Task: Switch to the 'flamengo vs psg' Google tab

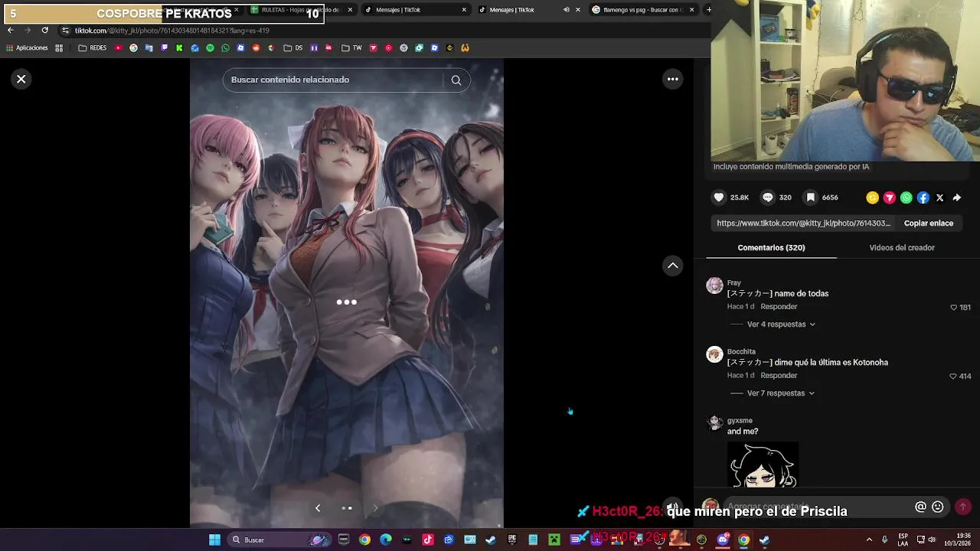Action: pyautogui.click(x=643, y=10)
